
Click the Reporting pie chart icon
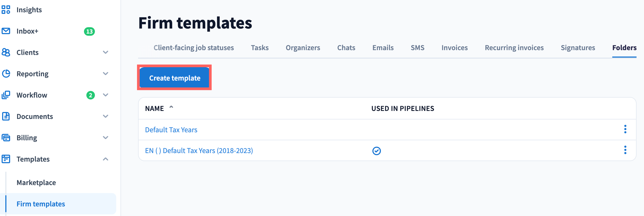click(6, 74)
